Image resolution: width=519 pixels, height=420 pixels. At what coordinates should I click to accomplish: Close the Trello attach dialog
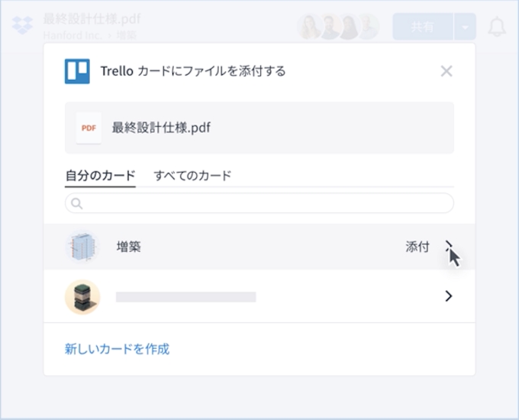click(x=446, y=71)
